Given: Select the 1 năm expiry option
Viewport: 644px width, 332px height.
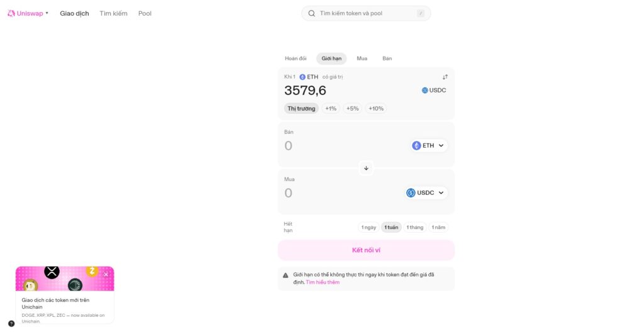Looking at the screenshot, I should pyautogui.click(x=439, y=227).
